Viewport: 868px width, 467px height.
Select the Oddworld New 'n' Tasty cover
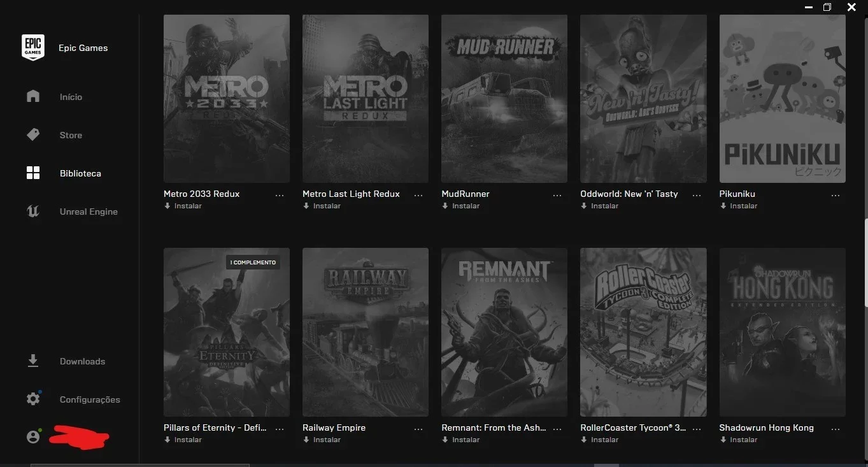tap(643, 99)
